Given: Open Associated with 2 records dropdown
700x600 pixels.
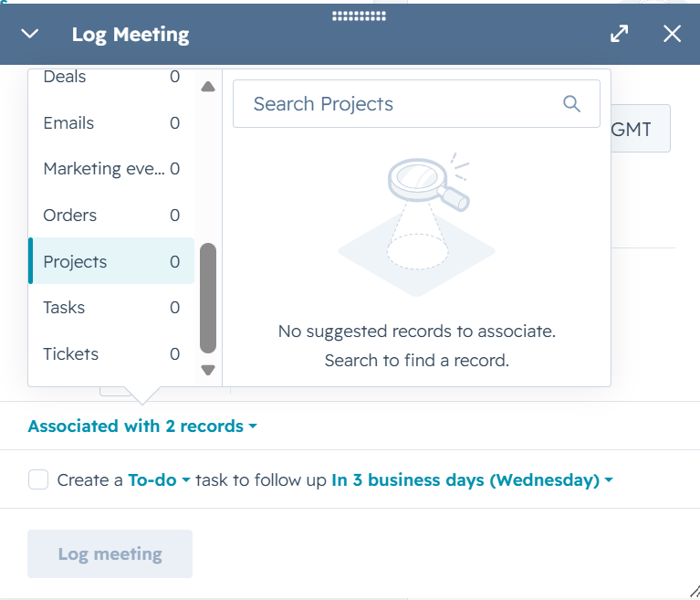Looking at the screenshot, I should tap(142, 426).
